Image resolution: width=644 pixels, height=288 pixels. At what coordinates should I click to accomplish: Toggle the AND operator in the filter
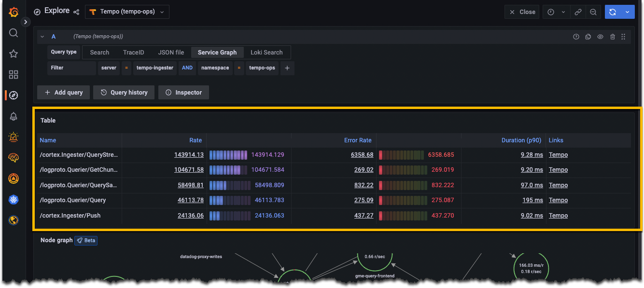pos(187,68)
